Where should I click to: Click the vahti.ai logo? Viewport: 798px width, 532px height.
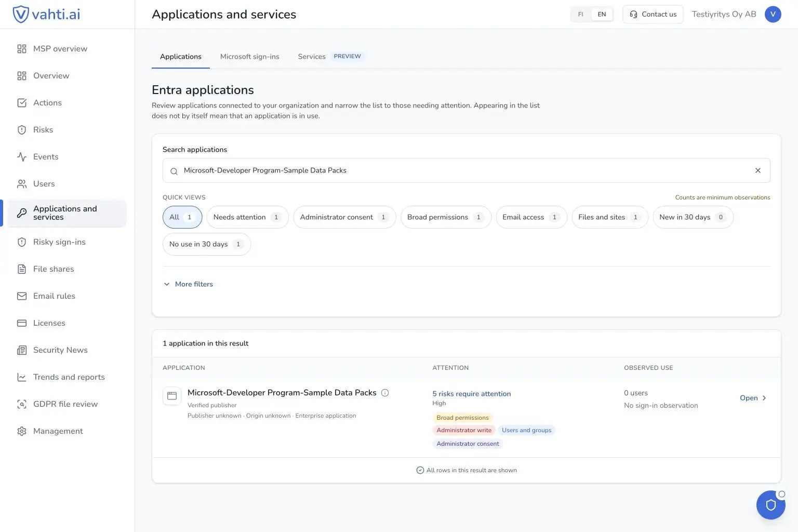(46, 14)
